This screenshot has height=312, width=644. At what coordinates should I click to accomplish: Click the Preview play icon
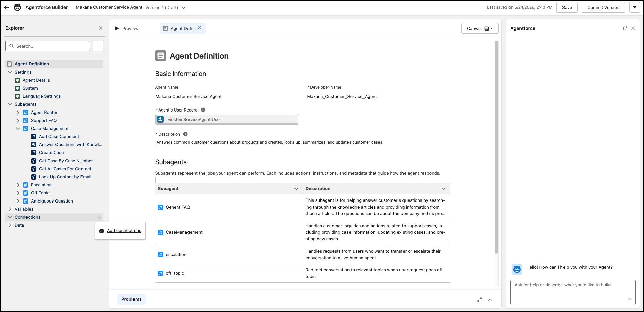point(117,28)
